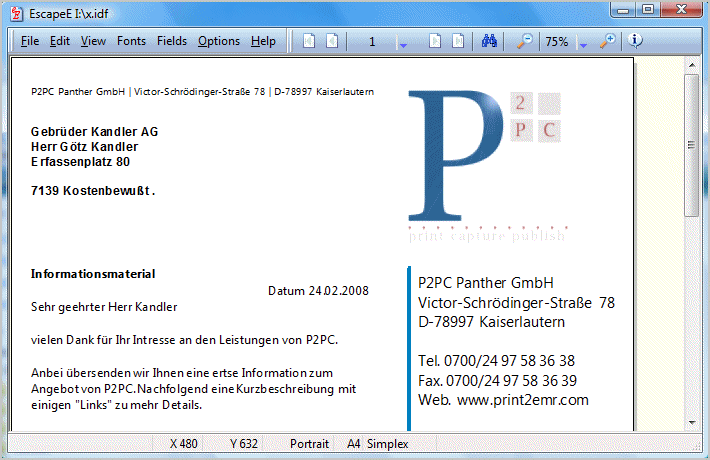This screenshot has height=460, width=710.
Task: Click the Y 632 status bar entry
Action: click(x=244, y=444)
